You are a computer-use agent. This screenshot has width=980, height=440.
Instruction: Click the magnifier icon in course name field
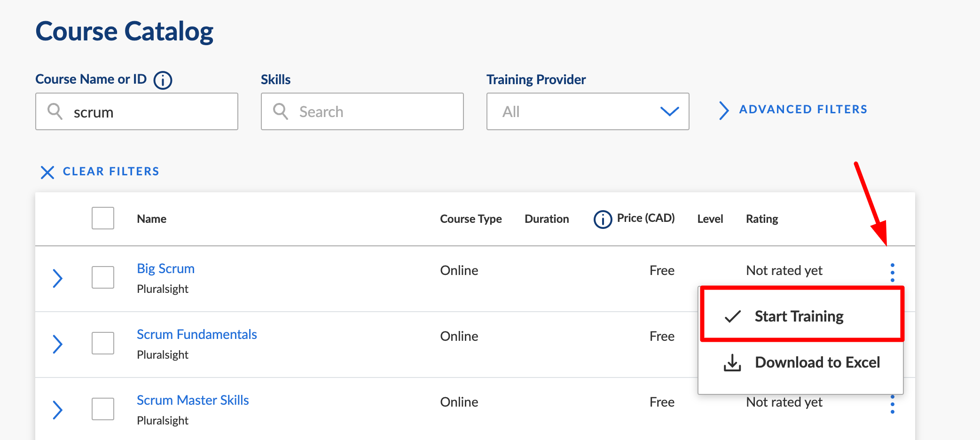(55, 111)
